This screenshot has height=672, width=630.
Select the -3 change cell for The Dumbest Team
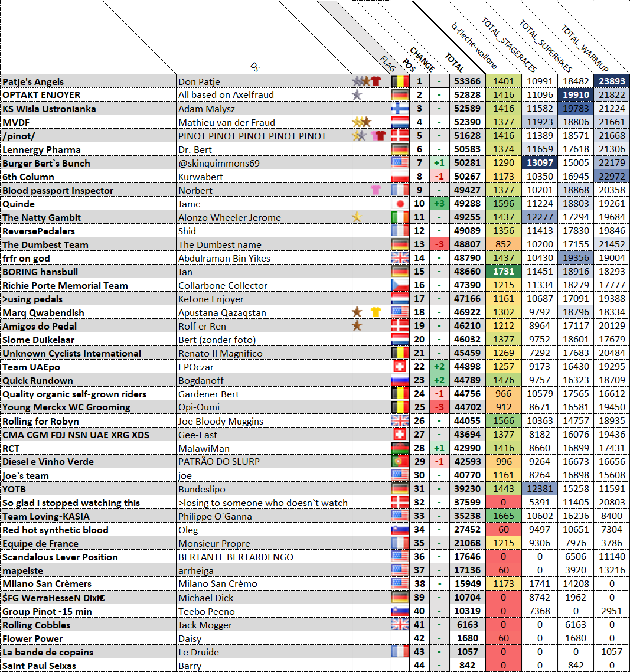coord(439,244)
